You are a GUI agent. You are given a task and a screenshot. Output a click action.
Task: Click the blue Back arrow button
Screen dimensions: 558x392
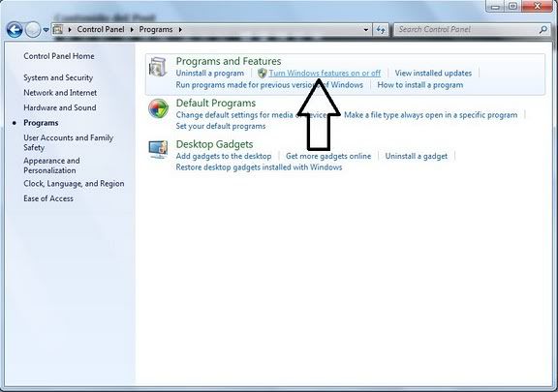click(15, 30)
